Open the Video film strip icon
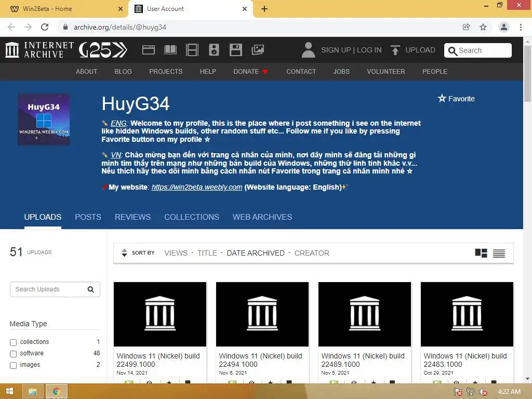This screenshot has height=399, width=532. point(192,50)
